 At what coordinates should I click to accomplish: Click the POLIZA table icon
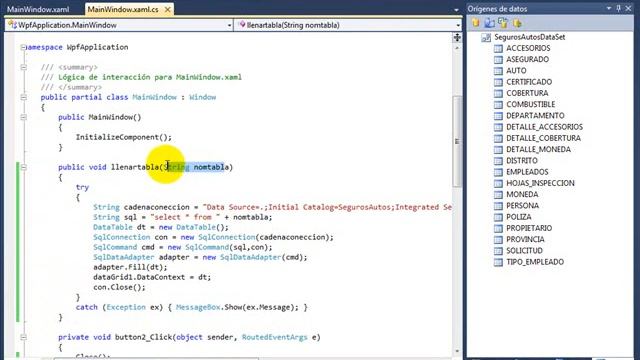coord(498,217)
